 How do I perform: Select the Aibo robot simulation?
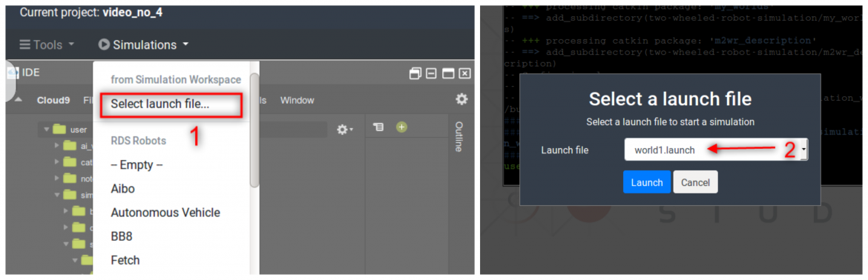[123, 188]
